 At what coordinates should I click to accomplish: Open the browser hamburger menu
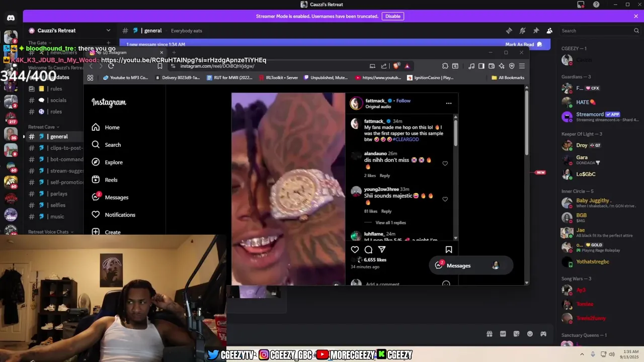[x=522, y=66]
